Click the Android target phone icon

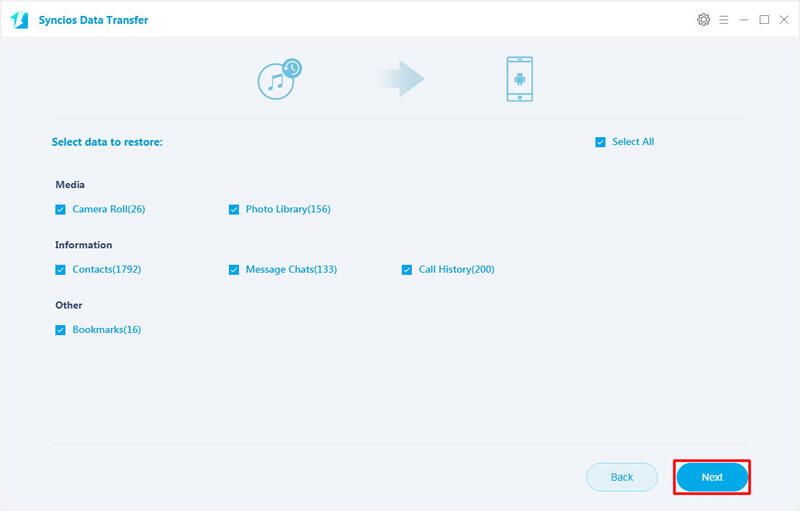pos(519,79)
